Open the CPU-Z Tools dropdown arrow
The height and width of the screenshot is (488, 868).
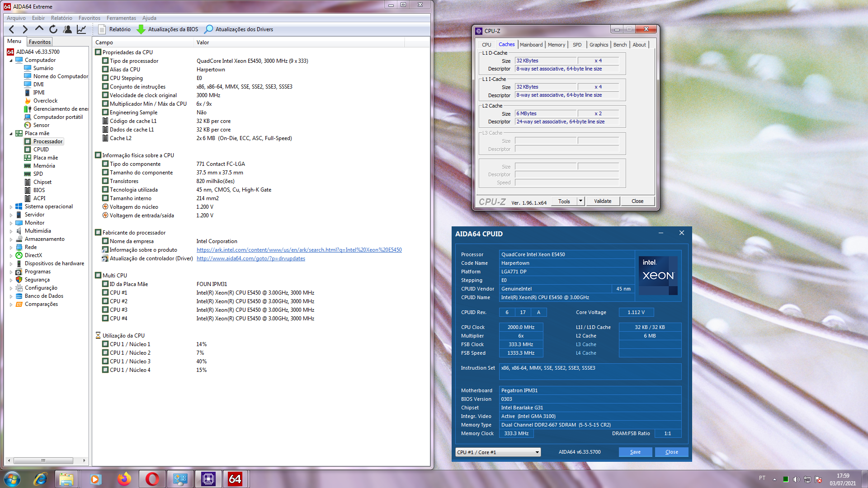pos(580,201)
